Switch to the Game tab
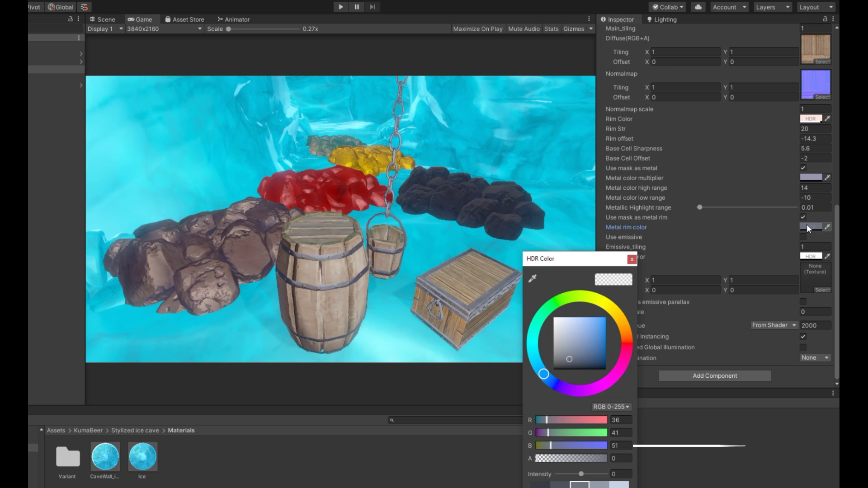The image size is (868, 488). click(140, 19)
